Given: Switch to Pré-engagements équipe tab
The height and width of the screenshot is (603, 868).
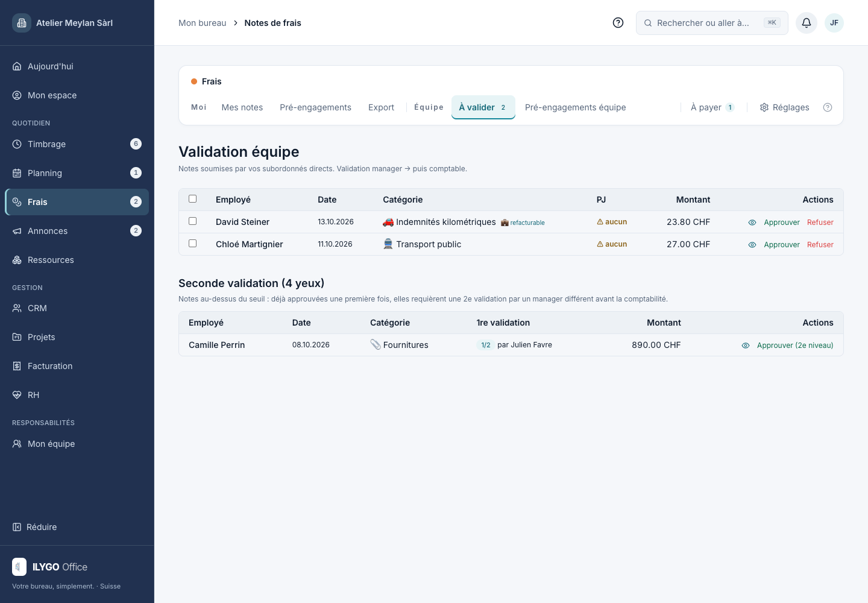Looking at the screenshot, I should pyautogui.click(x=576, y=107).
